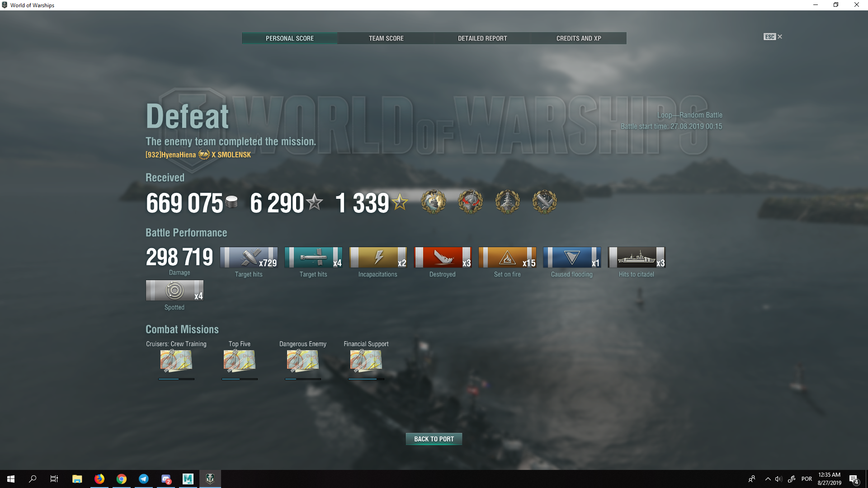Click the Hits to citadel ribbon
Image resolution: width=868 pixels, height=488 pixels.
tap(637, 257)
